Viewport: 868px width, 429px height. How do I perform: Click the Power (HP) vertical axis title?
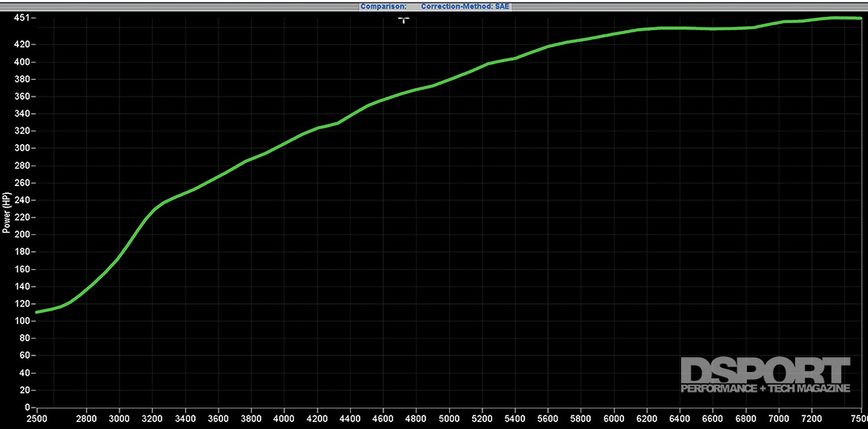click(6, 212)
